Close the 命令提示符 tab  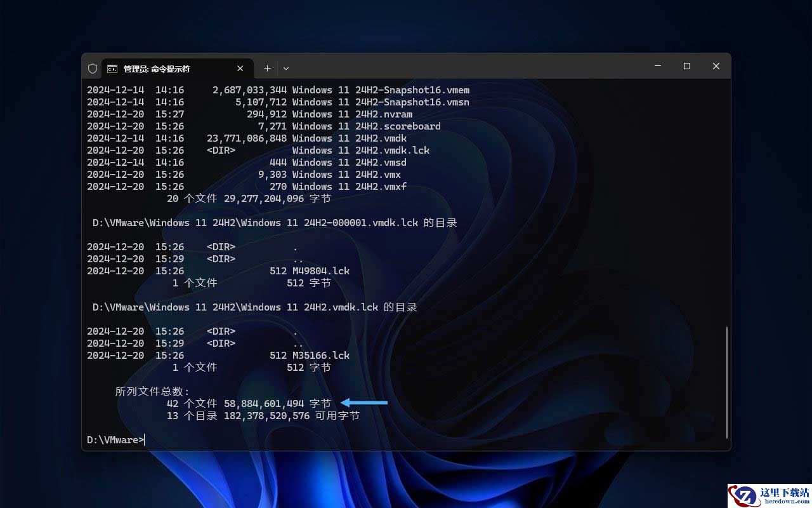click(240, 69)
